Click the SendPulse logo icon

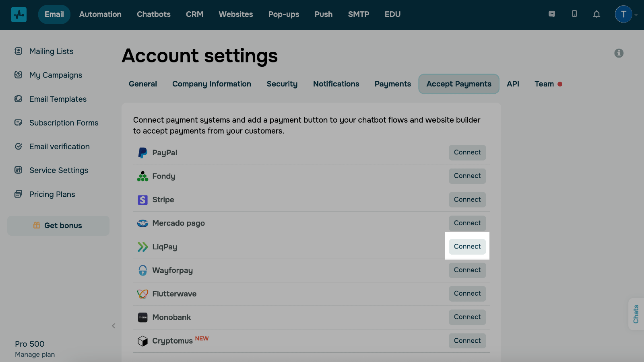click(19, 14)
